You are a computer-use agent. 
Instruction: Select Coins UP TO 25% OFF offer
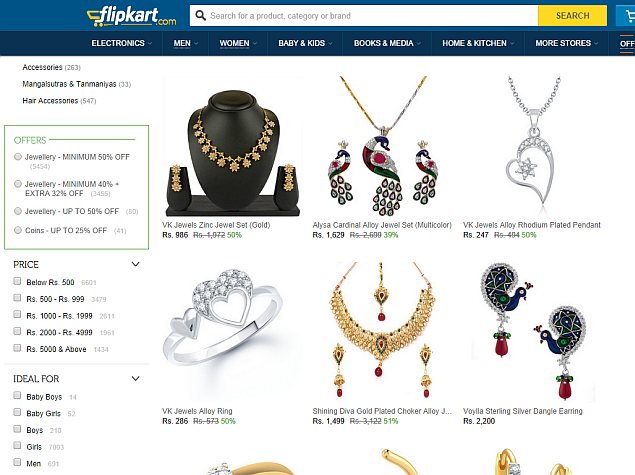[18, 230]
